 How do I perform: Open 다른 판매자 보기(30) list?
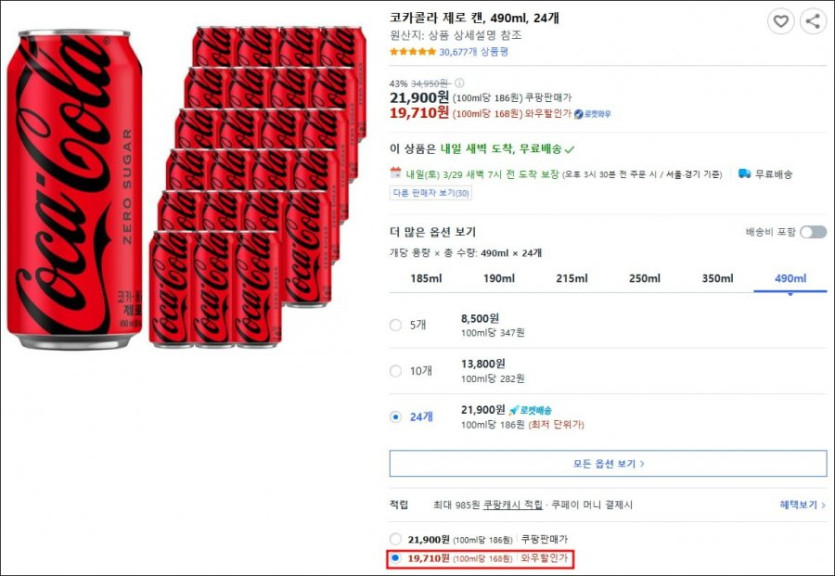pyautogui.click(x=431, y=193)
